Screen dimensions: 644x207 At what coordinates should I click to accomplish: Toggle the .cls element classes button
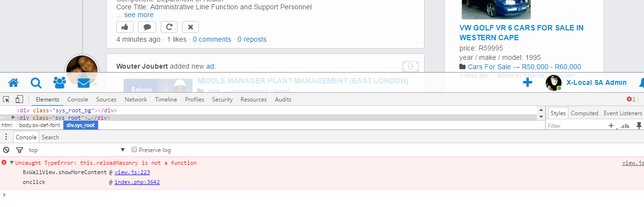point(625,126)
